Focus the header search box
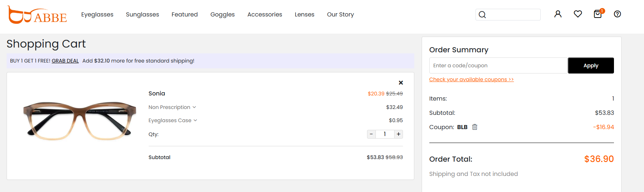 click(x=508, y=15)
